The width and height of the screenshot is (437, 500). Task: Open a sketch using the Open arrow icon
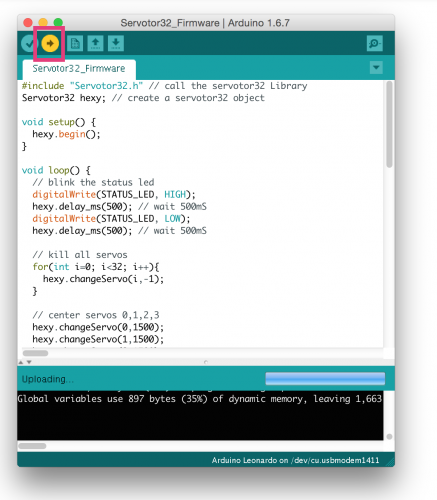point(95,43)
